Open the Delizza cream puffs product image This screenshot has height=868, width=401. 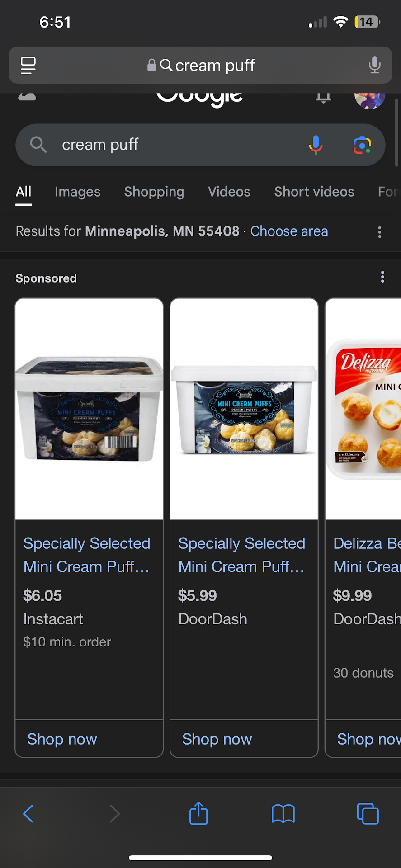click(x=364, y=409)
